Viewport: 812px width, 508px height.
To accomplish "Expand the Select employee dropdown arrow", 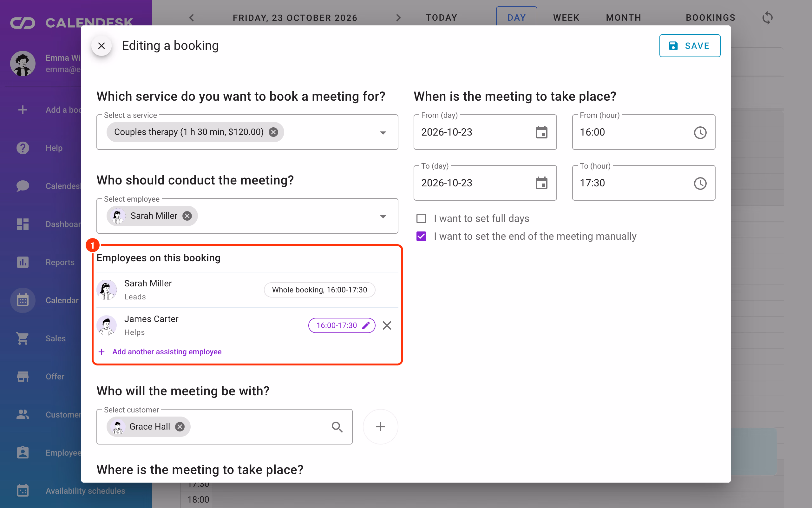I will coord(383,217).
